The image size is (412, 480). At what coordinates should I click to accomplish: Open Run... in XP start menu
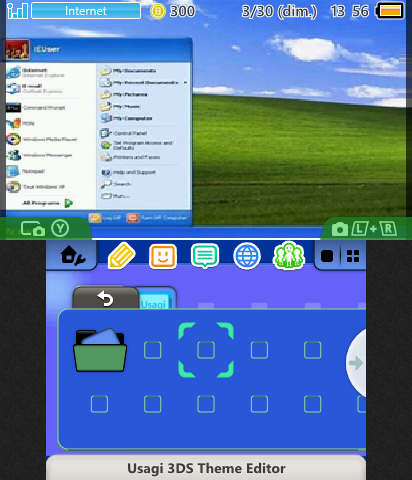tap(115, 196)
